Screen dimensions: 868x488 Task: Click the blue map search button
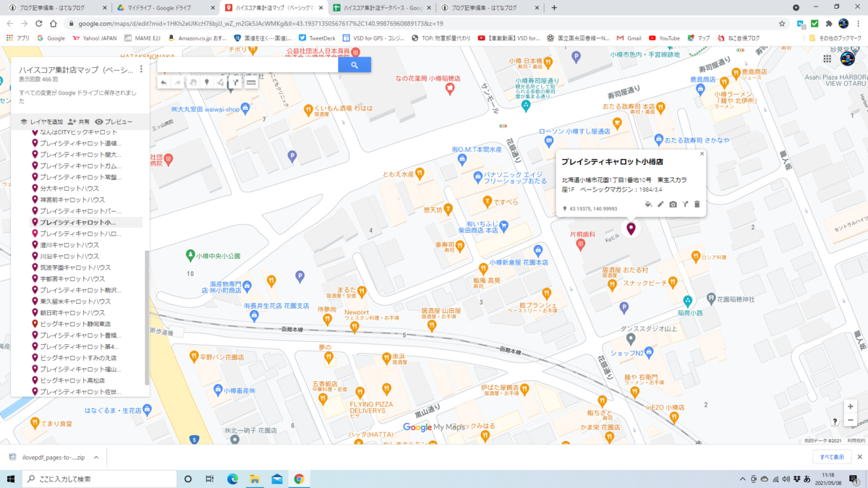pyautogui.click(x=354, y=65)
